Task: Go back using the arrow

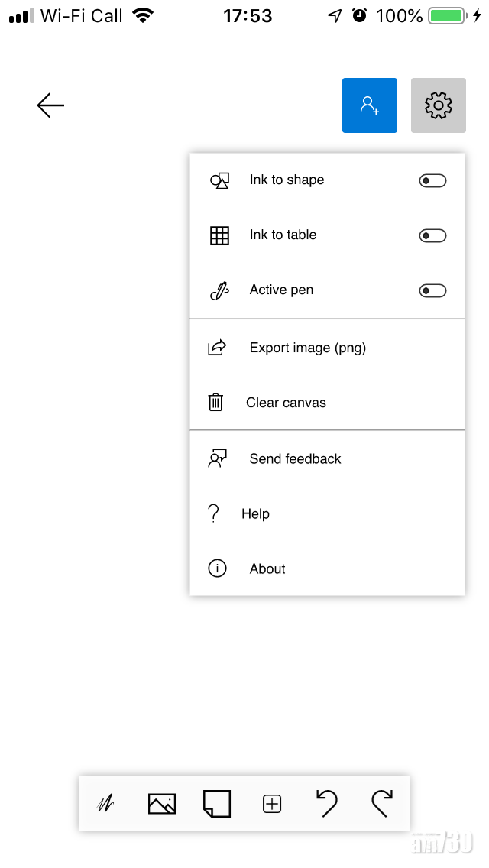Action: [50, 105]
